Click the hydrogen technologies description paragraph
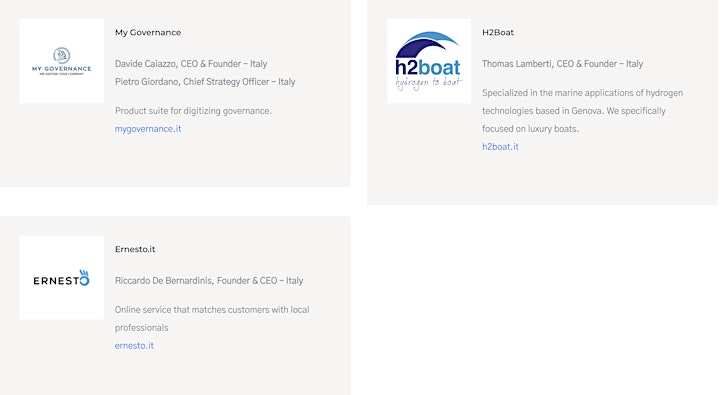Screen dimensions: 720x395 click(x=583, y=111)
